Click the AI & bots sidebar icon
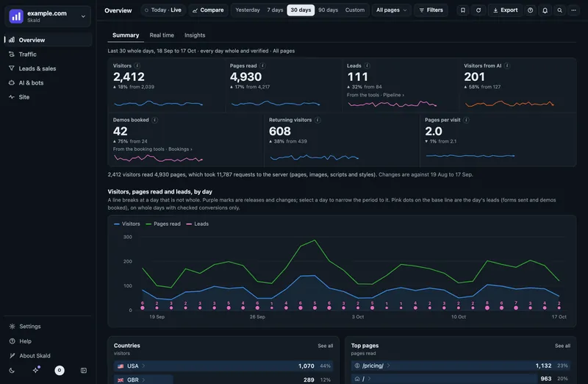Viewport: 588px width, 384px height. [x=12, y=82]
